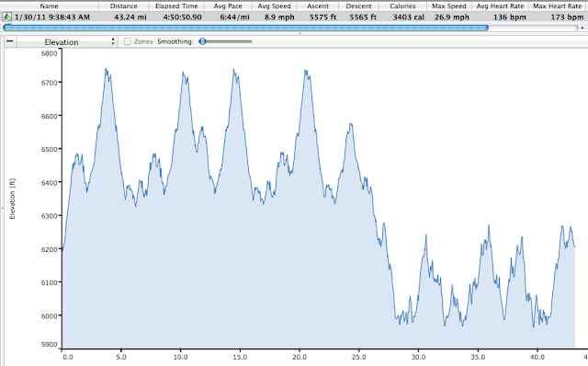Click the small arrow at scrollbar end
The image size is (588, 366).
tap(582, 28)
